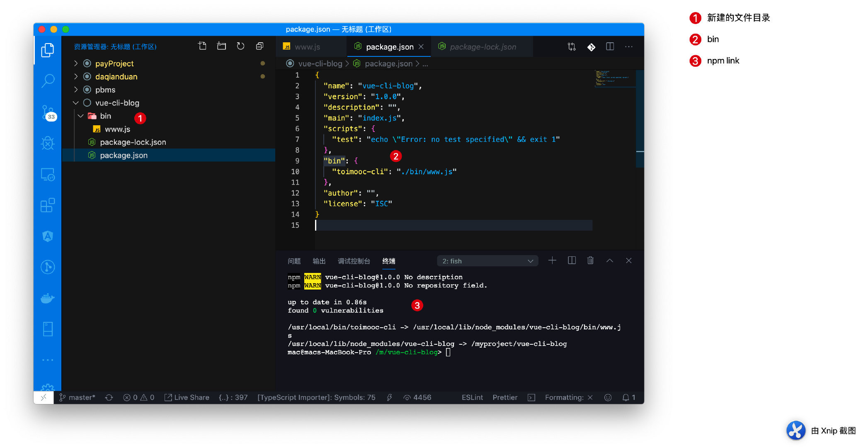Image resolution: width=868 pixels, height=448 pixels.
Task: Switch to the 输出 panel tab
Action: coord(319,261)
